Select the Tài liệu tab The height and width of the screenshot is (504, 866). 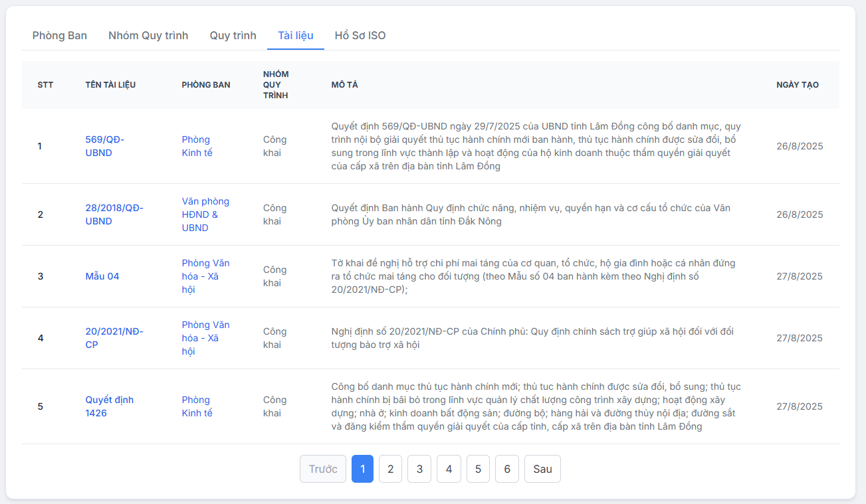click(x=296, y=35)
